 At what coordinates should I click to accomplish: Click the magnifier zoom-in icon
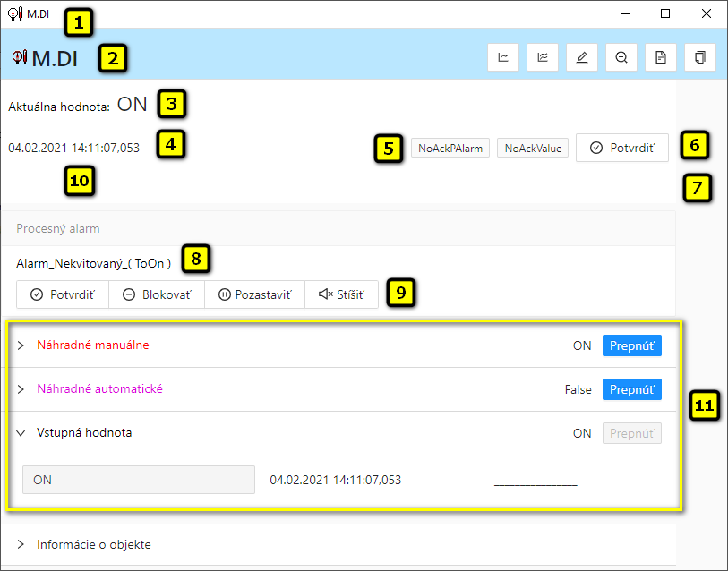tap(621, 57)
